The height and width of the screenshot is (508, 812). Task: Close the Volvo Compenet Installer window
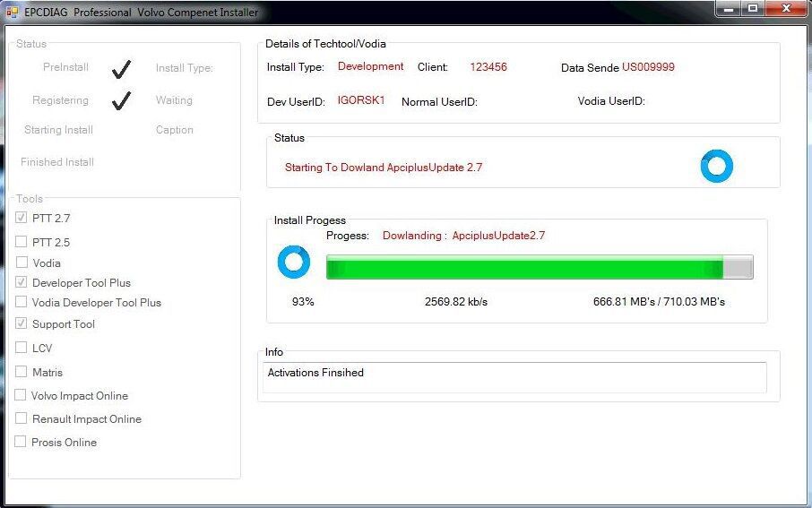tap(786, 9)
